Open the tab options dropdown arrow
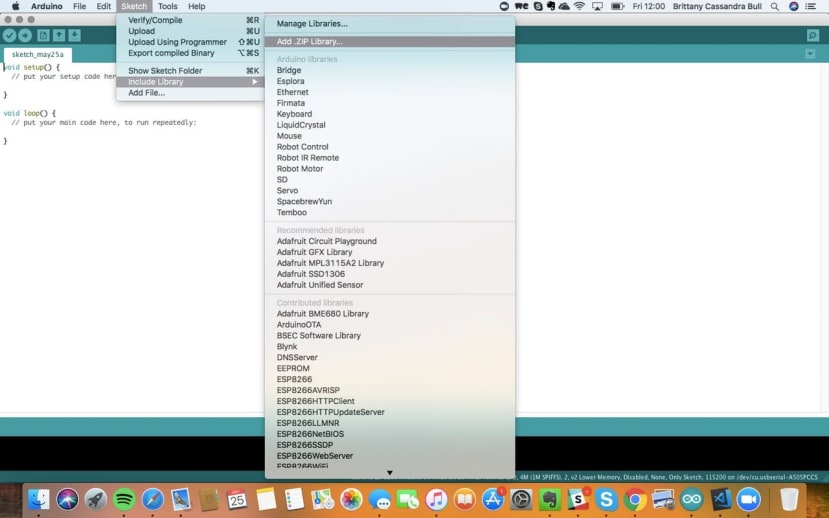This screenshot has height=518, width=829. [x=810, y=54]
